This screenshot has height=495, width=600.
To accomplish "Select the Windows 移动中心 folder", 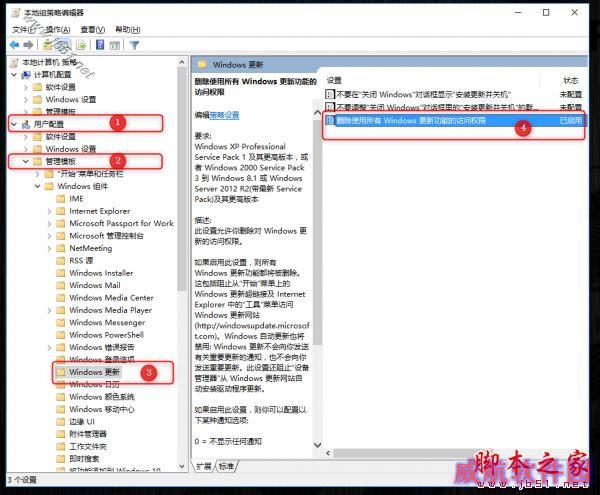I will point(102,409).
